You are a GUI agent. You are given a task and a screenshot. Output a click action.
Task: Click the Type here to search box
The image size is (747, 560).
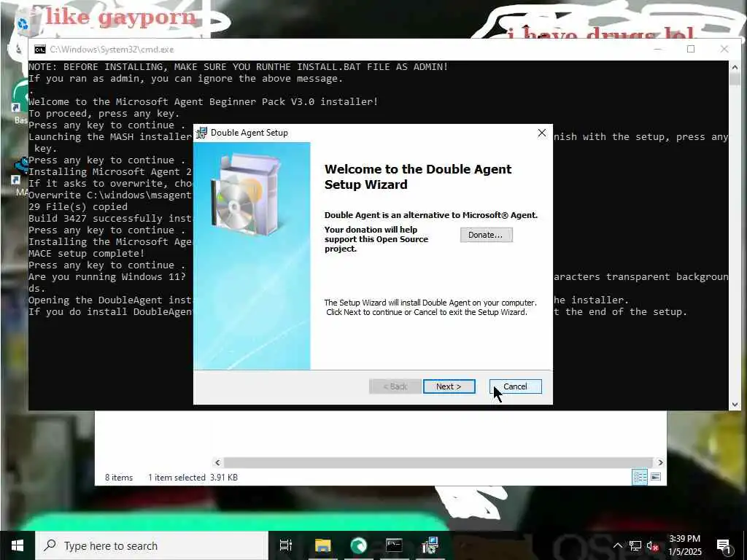point(152,545)
